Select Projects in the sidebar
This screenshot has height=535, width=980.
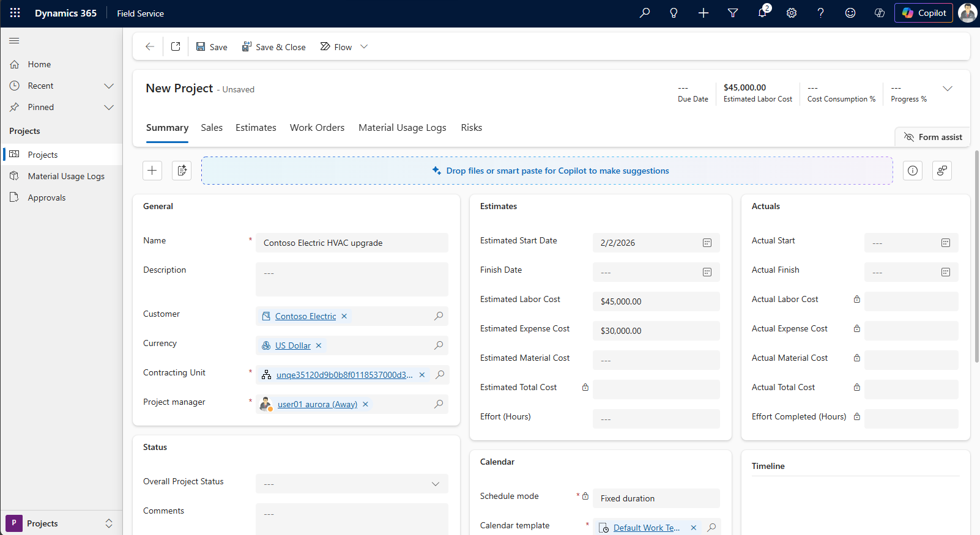coord(61,155)
